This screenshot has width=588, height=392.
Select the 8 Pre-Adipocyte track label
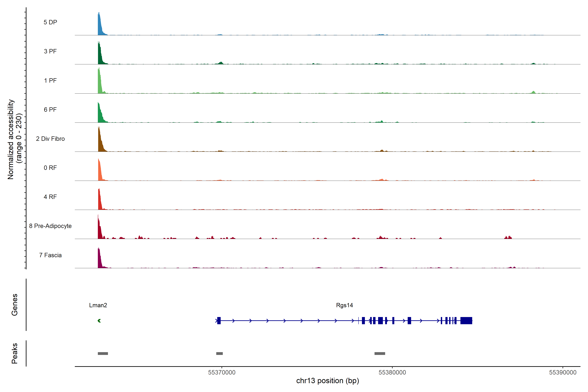50,226
